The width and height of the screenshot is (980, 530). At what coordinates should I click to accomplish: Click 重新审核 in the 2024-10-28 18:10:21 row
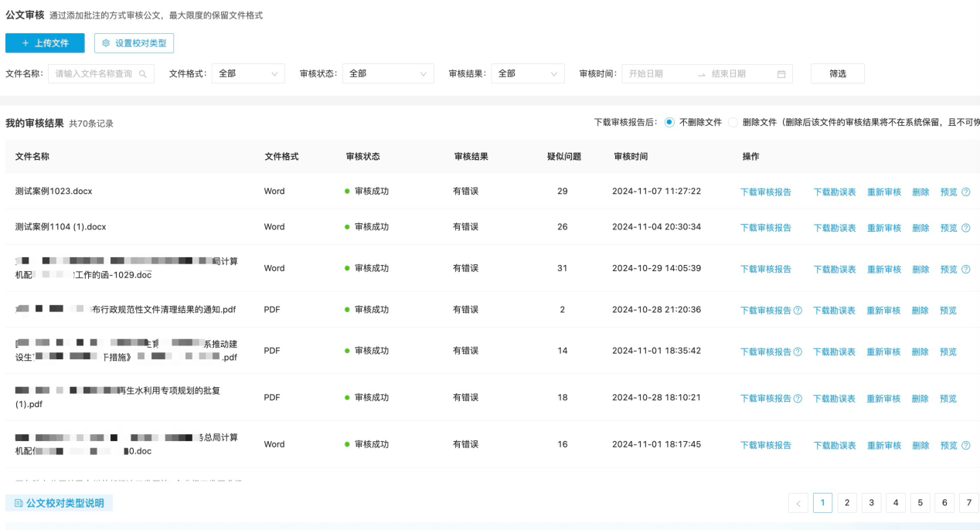point(884,399)
